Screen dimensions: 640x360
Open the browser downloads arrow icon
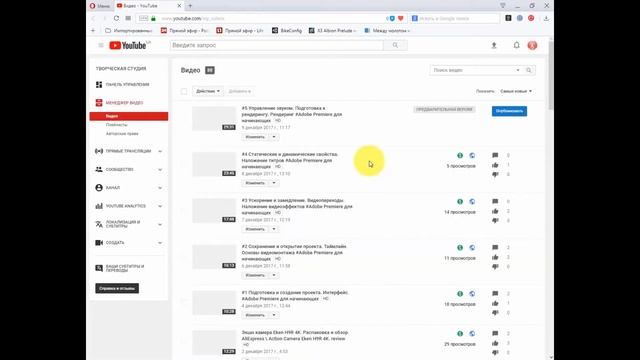click(546, 18)
